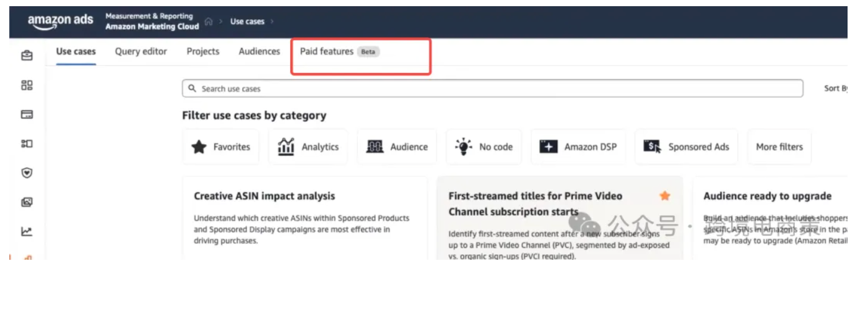This screenshot has height=334, width=868.
Task: Click the people icon on Audience filter
Action: (x=375, y=147)
